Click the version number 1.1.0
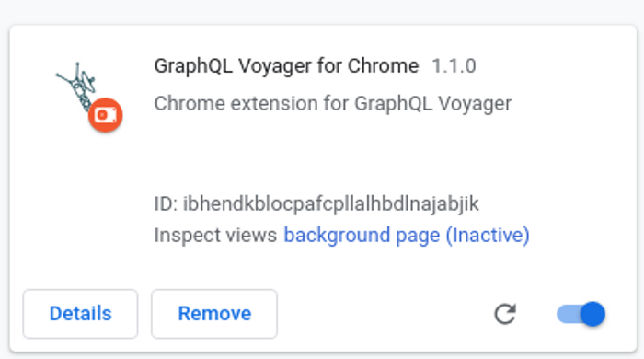644x359 pixels. point(454,66)
